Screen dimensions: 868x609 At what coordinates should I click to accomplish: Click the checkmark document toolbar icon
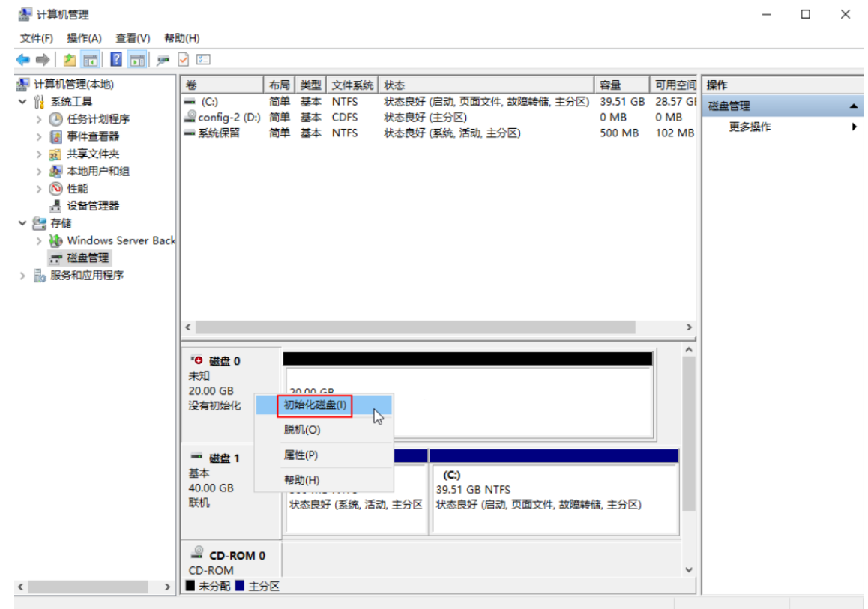point(183,60)
